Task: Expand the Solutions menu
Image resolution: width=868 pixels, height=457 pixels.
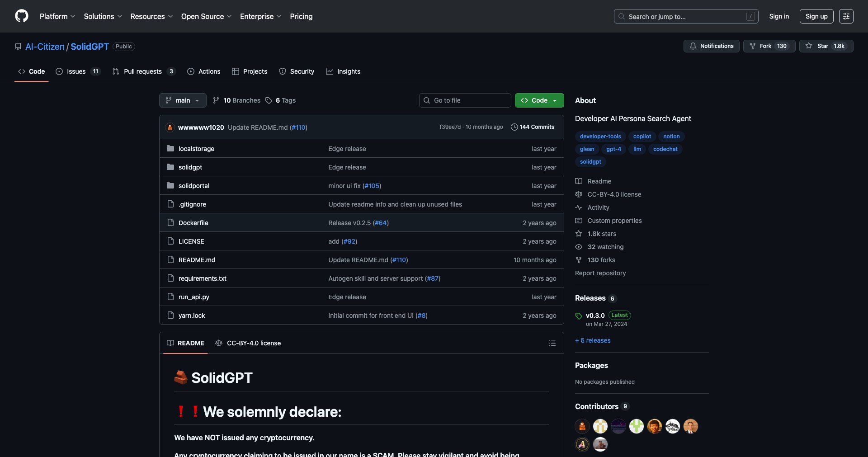Action: (103, 16)
